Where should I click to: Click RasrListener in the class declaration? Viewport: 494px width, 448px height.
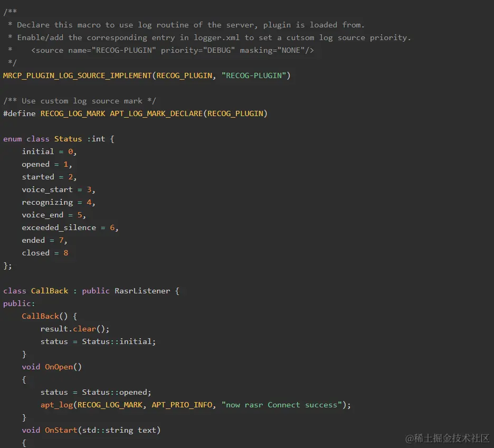tap(142, 291)
